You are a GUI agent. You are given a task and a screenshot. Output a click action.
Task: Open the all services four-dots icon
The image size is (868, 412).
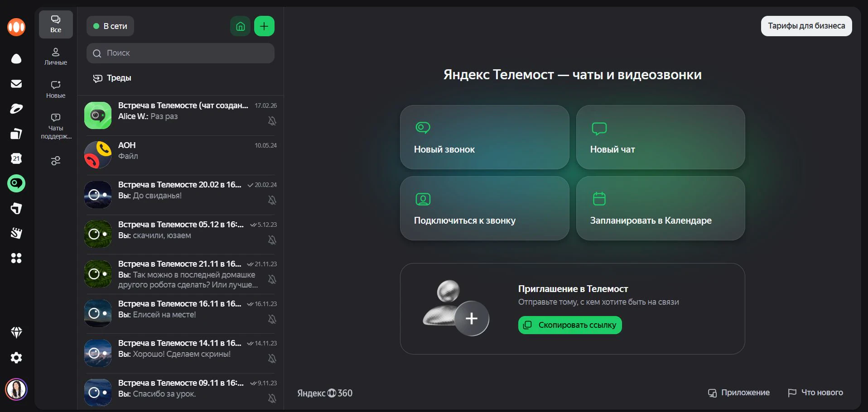16,258
